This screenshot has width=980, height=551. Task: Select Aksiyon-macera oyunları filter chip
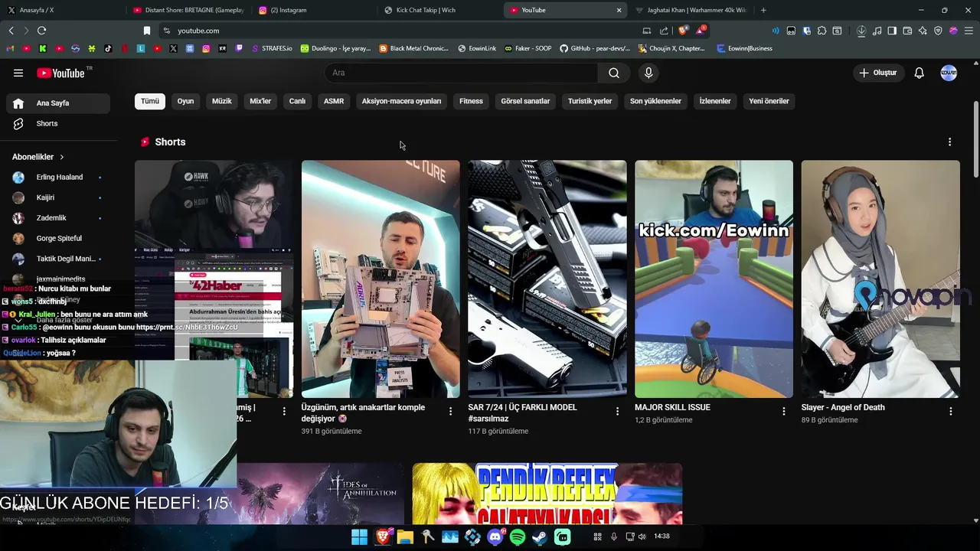pyautogui.click(x=401, y=101)
